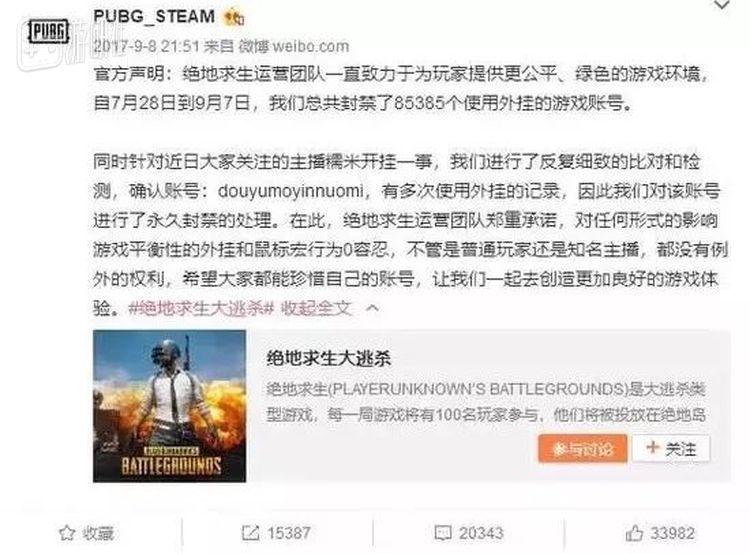The width and height of the screenshot is (750, 554).
Task: Click the PUBG_STEAM username
Action: click(x=154, y=16)
